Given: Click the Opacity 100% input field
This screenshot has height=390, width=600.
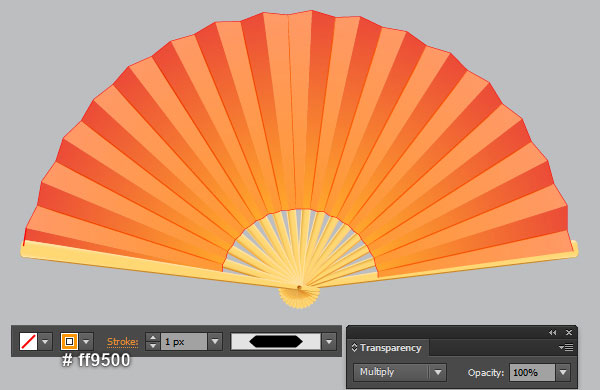Looking at the screenshot, I should coord(532,372).
